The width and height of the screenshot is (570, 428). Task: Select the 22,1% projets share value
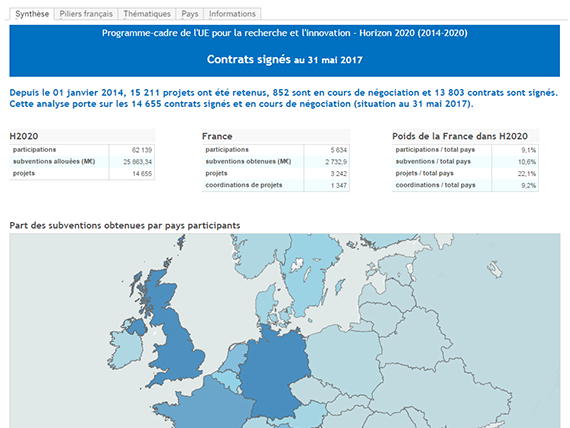[527, 173]
